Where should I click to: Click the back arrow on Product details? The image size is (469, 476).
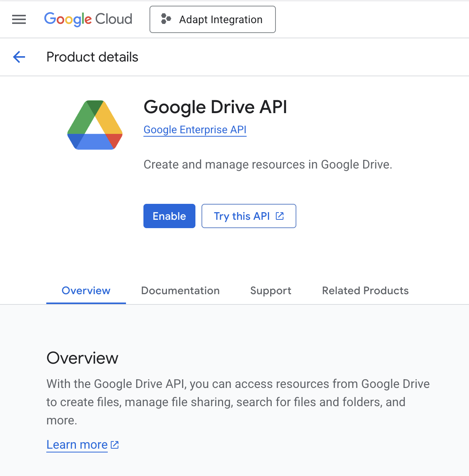19,57
